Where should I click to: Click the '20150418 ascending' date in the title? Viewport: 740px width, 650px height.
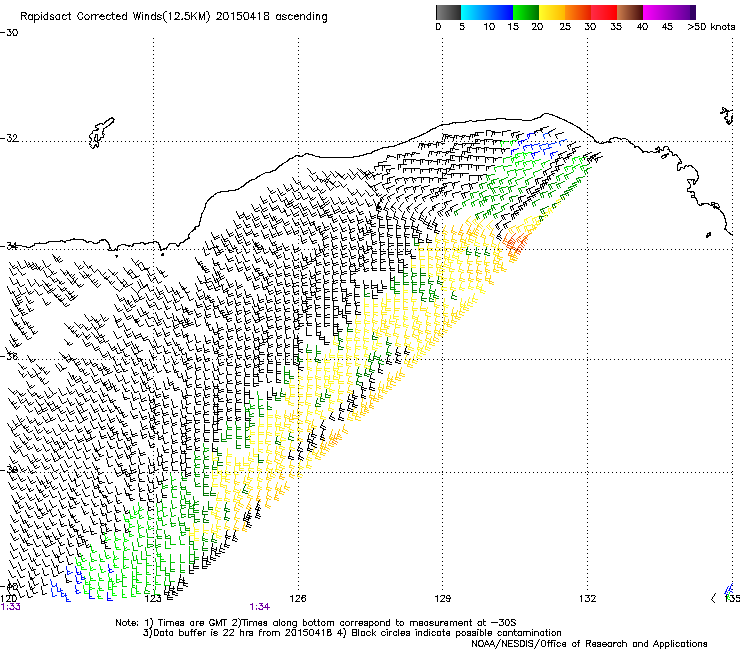(x=271, y=16)
